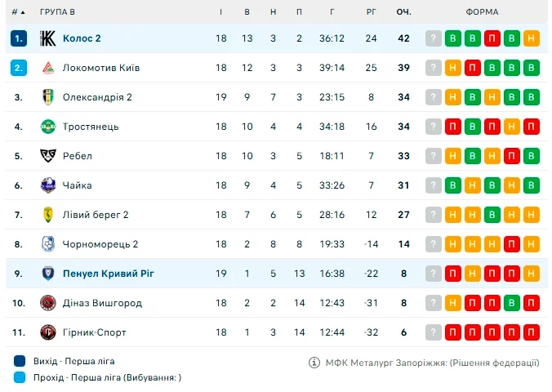
Task: Click the Діназ Вишгород club logo
Action: tap(47, 303)
